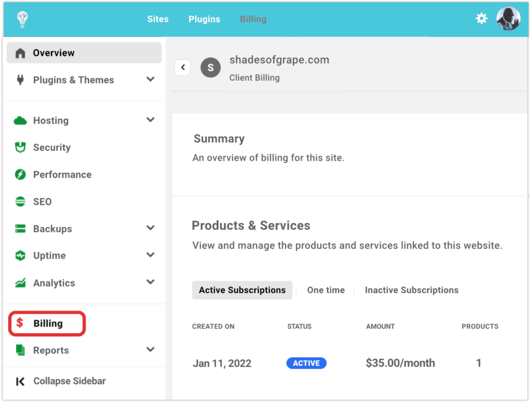The height and width of the screenshot is (402, 532).
Task: Expand the Plugins & Themes chevron
Action: click(150, 79)
